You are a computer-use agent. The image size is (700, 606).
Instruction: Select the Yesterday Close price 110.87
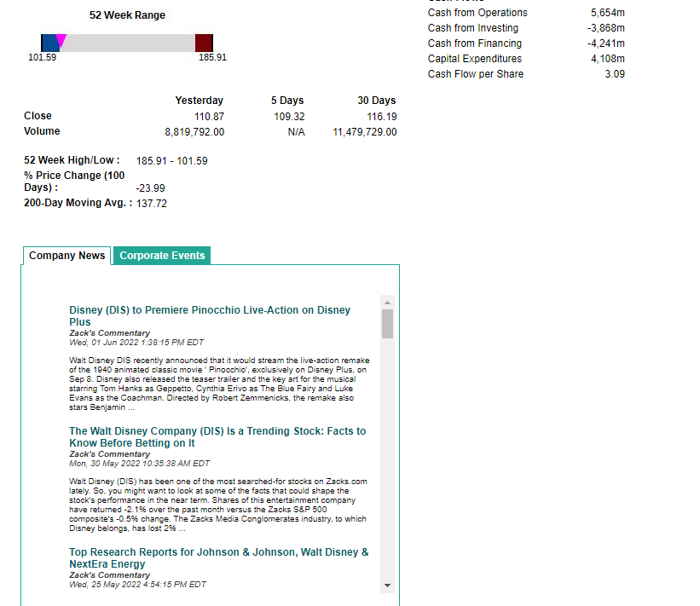[207, 116]
